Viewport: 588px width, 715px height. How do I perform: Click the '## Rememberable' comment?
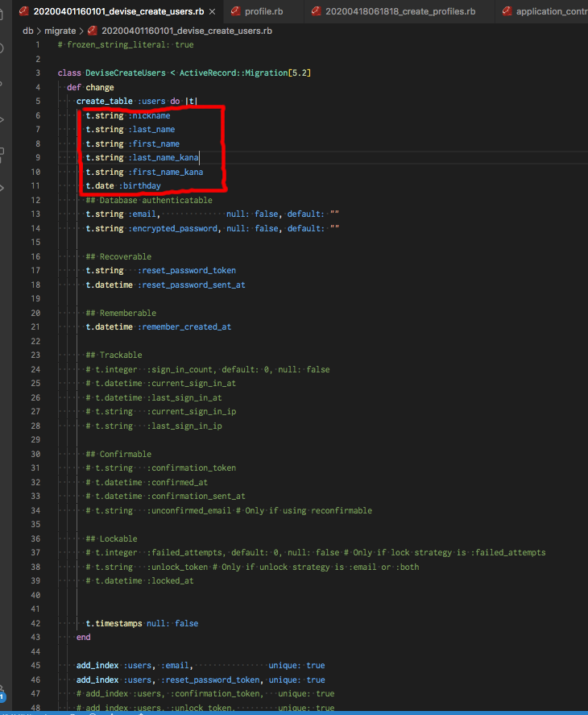121,314
